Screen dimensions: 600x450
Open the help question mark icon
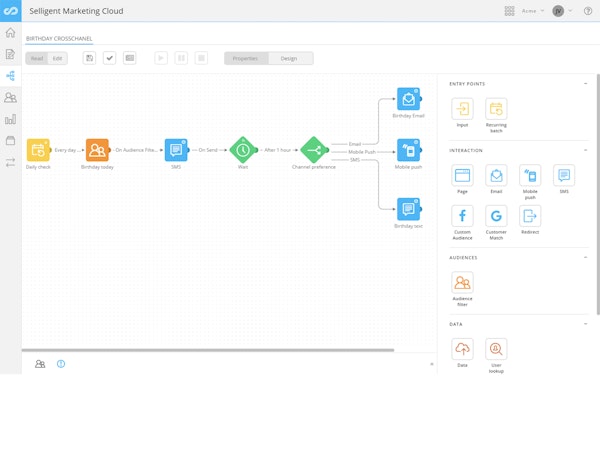588,11
